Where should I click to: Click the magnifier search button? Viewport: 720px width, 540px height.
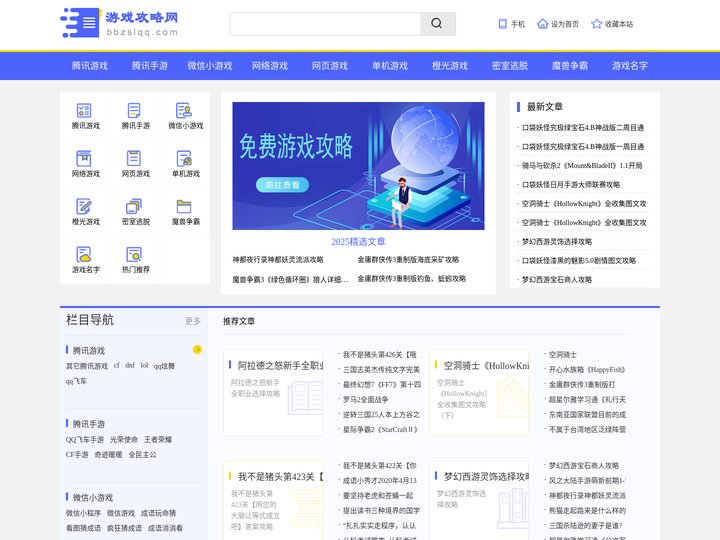click(438, 24)
